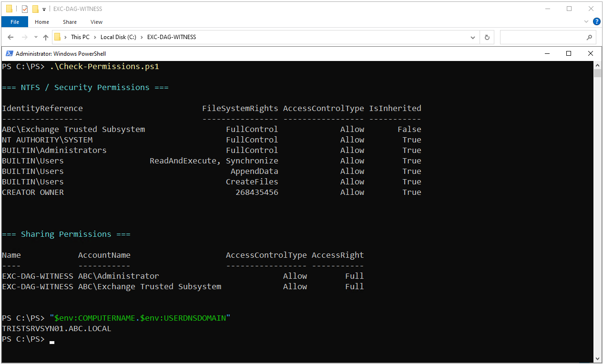
Task: Click the Administrator: Windows PowerShell title
Action: tap(61, 54)
